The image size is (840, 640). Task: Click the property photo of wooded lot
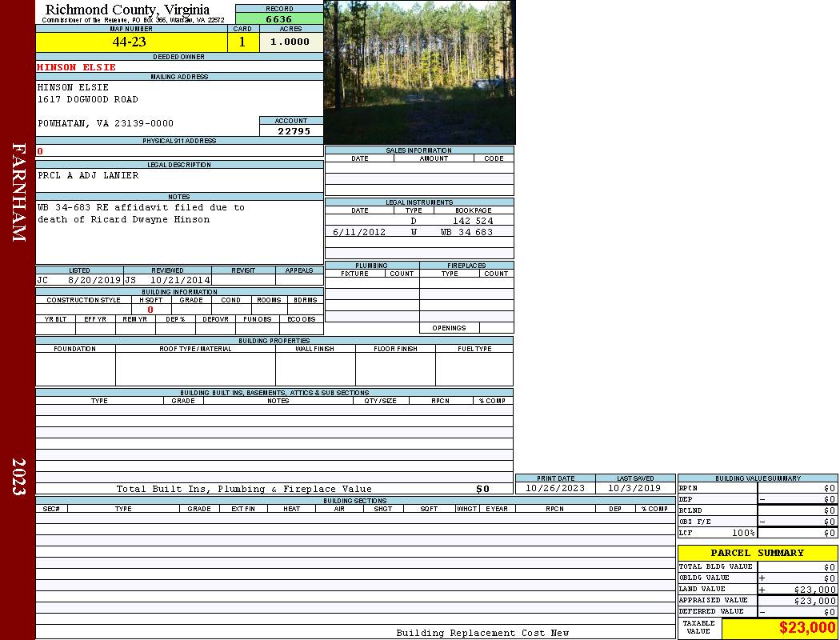[419, 72]
